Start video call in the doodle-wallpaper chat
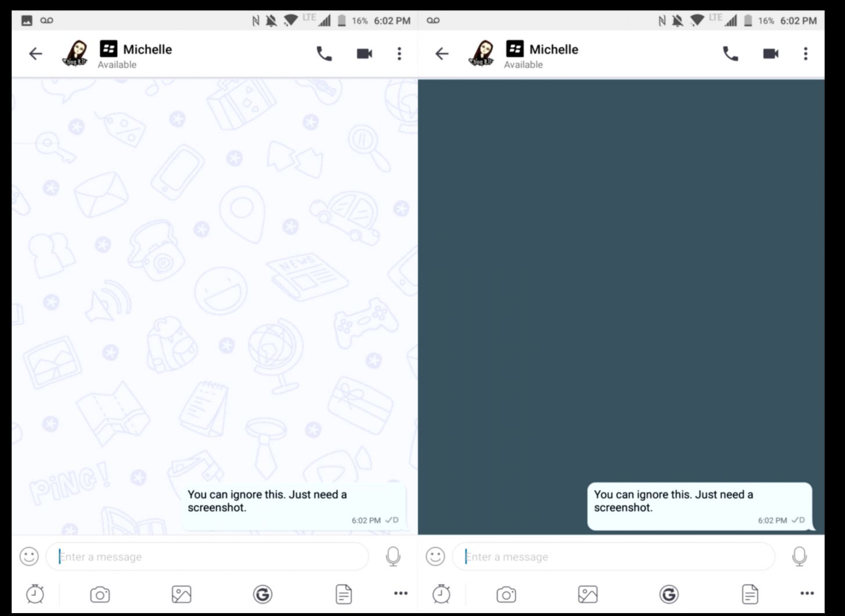This screenshot has height=616, width=845. pos(364,54)
